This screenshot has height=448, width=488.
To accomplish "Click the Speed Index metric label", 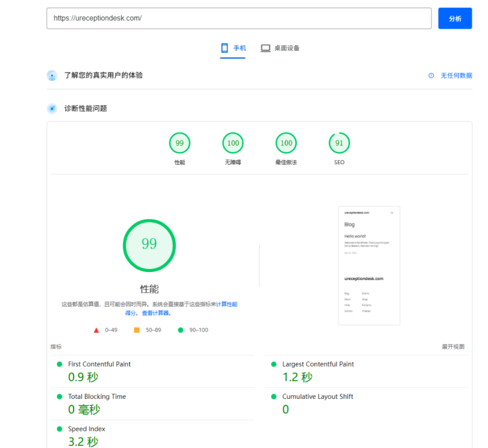I will (x=86, y=429).
